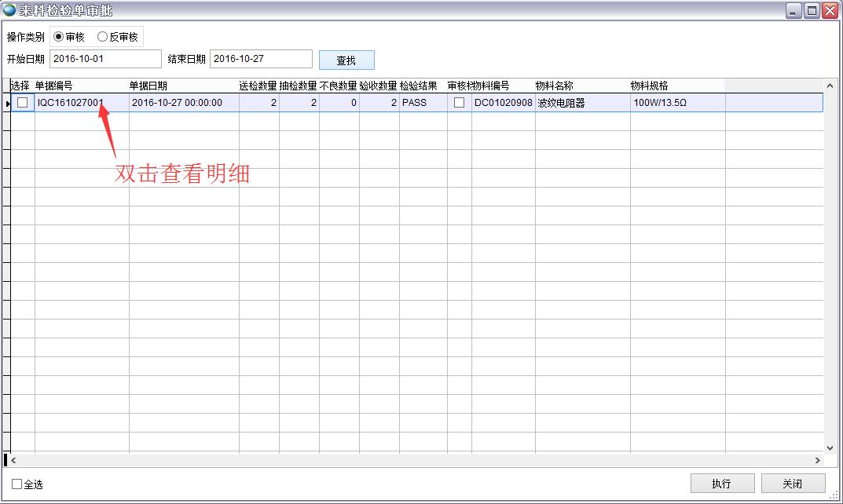The height and width of the screenshot is (504, 843).
Task: Click the 查找 search button
Action: 346,60
